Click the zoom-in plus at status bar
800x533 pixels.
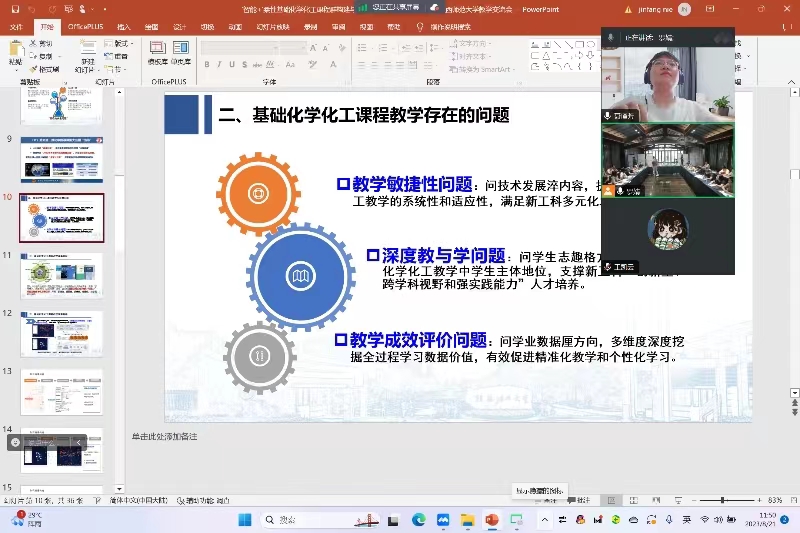[757, 500]
